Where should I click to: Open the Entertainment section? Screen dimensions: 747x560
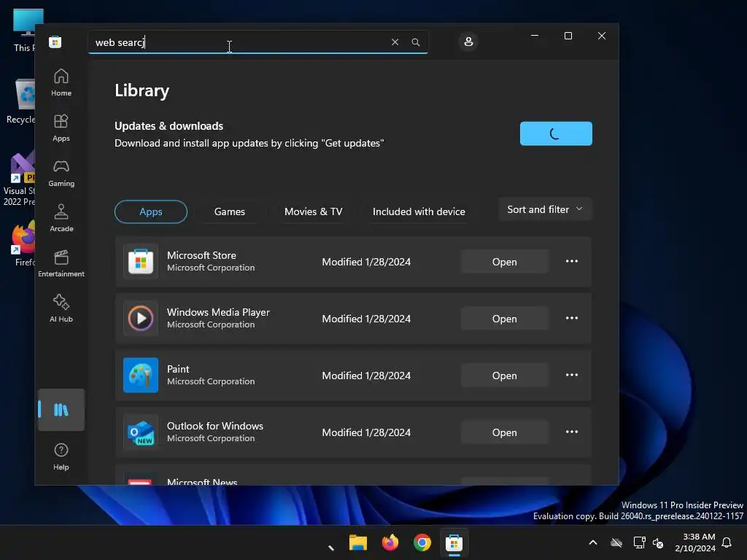click(x=61, y=263)
